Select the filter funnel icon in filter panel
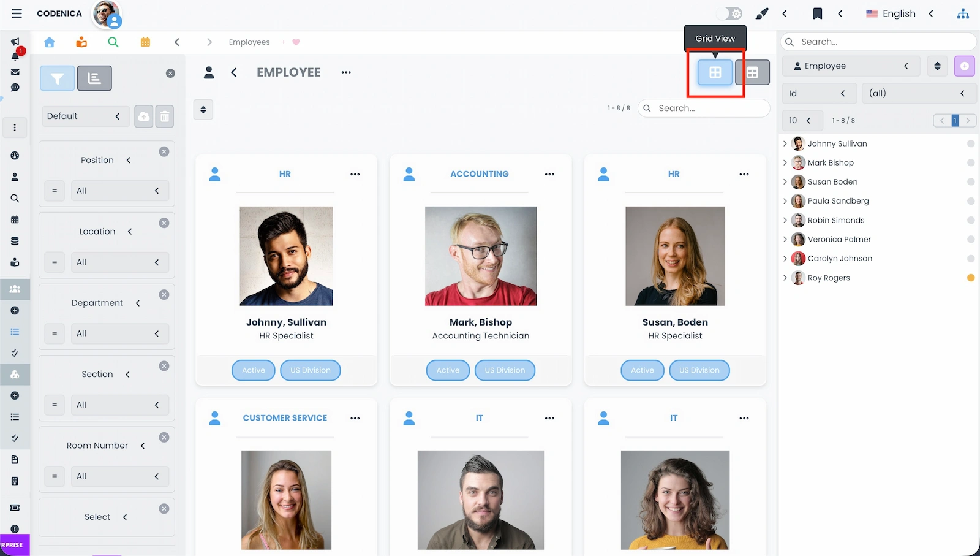Screen dimensions: 980x556 [x=57, y=78]
